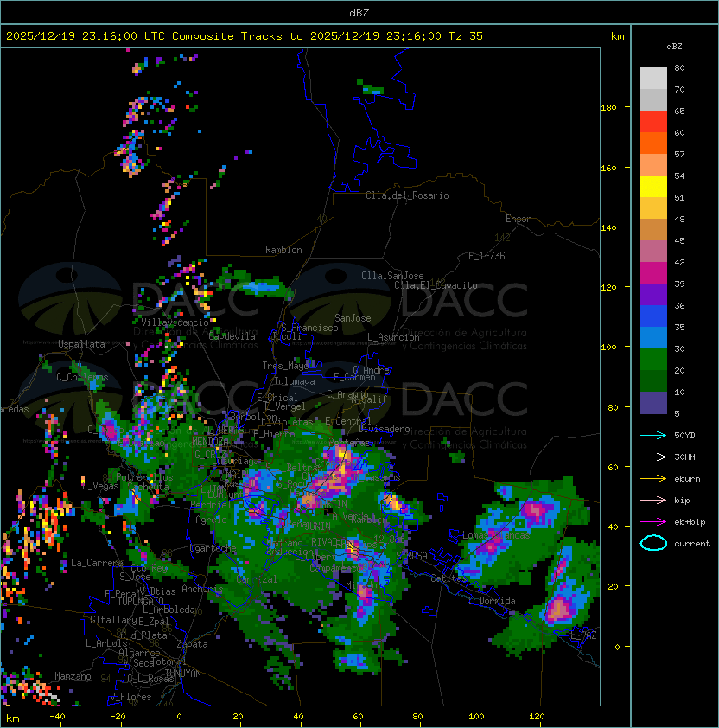Click the '57' value on the dBZ scale

point(679,154)
